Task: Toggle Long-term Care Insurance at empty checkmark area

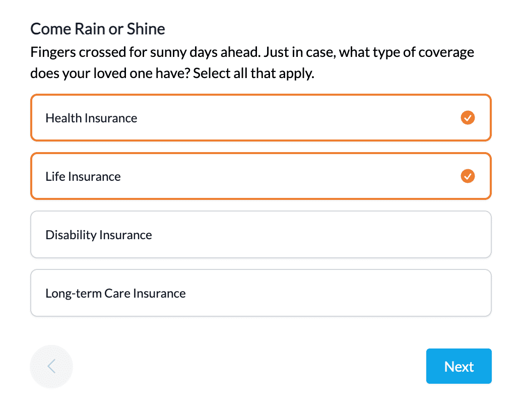Action: [x=468, y=293]
